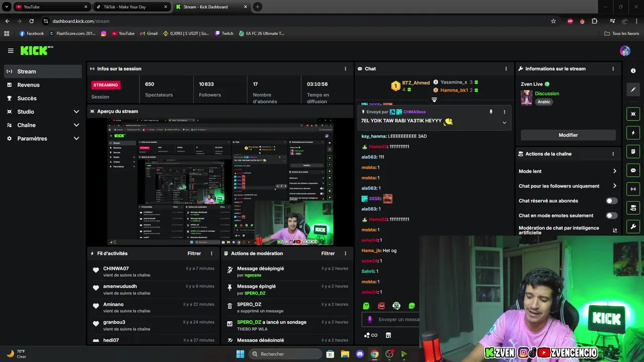644x362 pixels.
Task: Click the Kick logo
Action: point(36,50)
